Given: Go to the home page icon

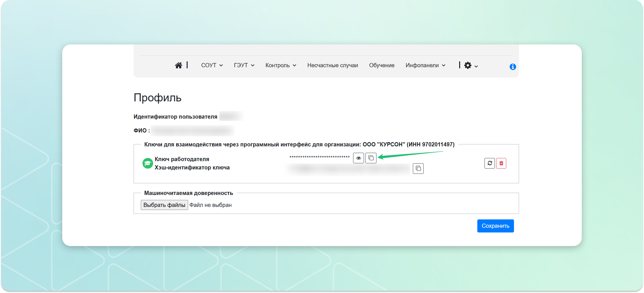Looking at the screenshot, I should (178, 65).
